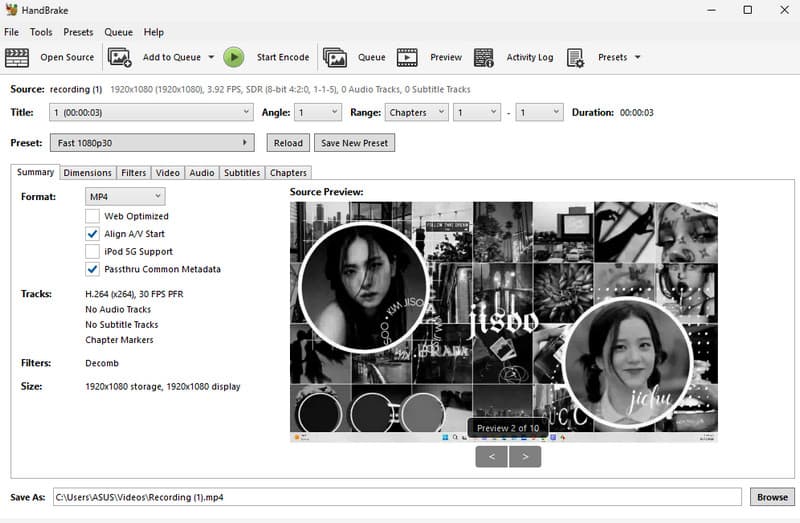The width and height of the screenshot is (800, 523).
Task: Click the Presets list-with-gear icon
Action: (575, 58)
